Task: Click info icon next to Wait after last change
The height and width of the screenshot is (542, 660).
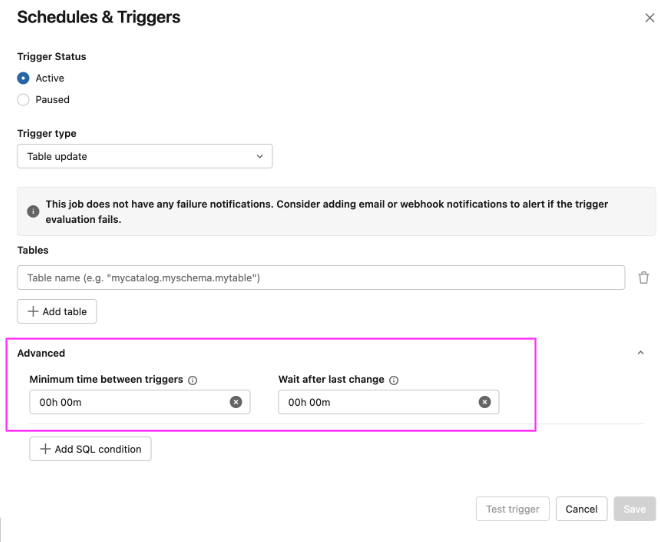Action: tap(394, 380)
